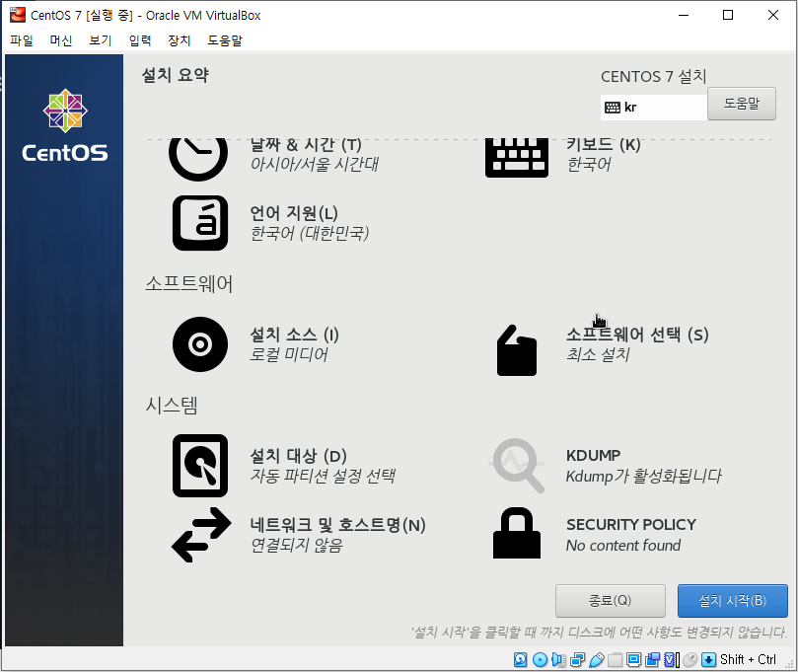Screen dimensions: 798x672
Task: Click the magnifier icon for KDUMP
Action: pos(517,466)
